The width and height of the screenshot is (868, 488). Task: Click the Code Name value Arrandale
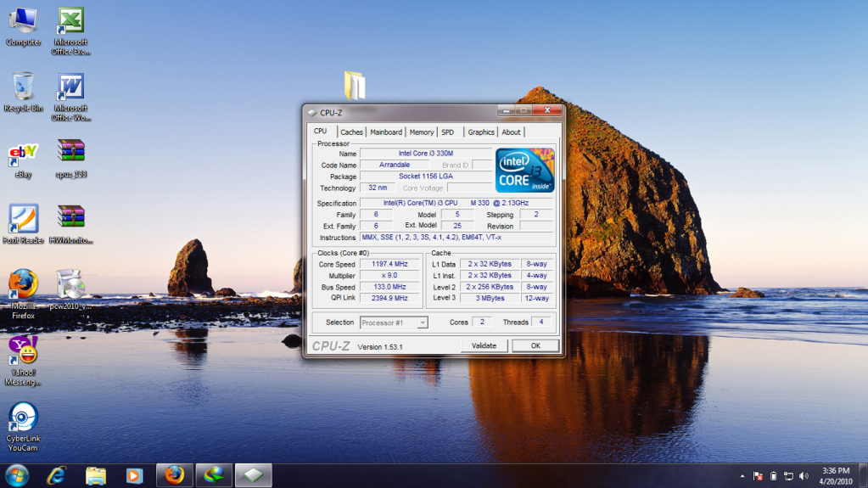[x=395, y=165]
